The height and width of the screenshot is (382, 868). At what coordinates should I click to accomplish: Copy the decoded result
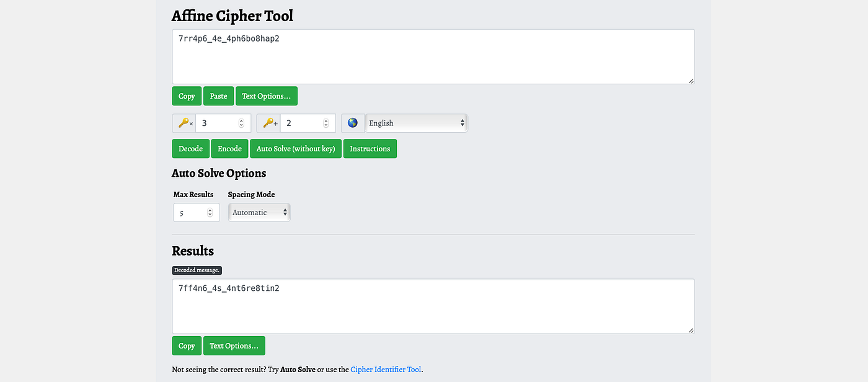coord(186,345)
